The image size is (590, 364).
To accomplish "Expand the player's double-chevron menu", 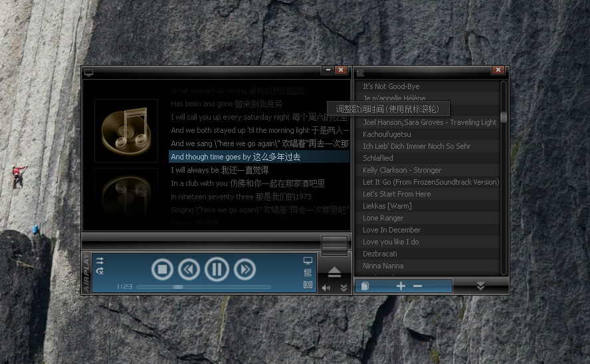I will (x=344, y=288).
